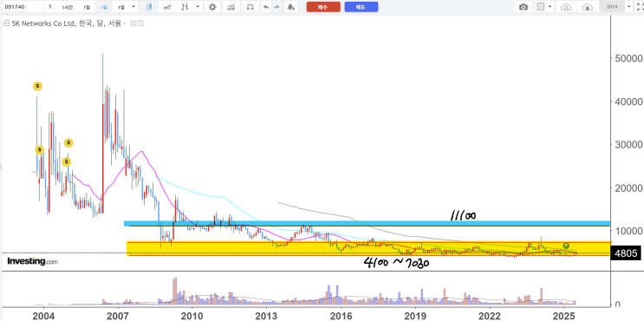Screen dimensions: 644x321
Task: Expand the time interval dropdown arrow
Action: pyautogui.click(x=133, y=7)
